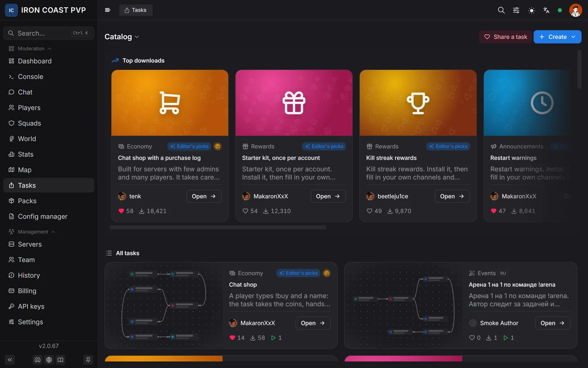This screenshot has height=368, width=588.
Task: Open the Create button dropdown
Action: (x=557, y=37)
